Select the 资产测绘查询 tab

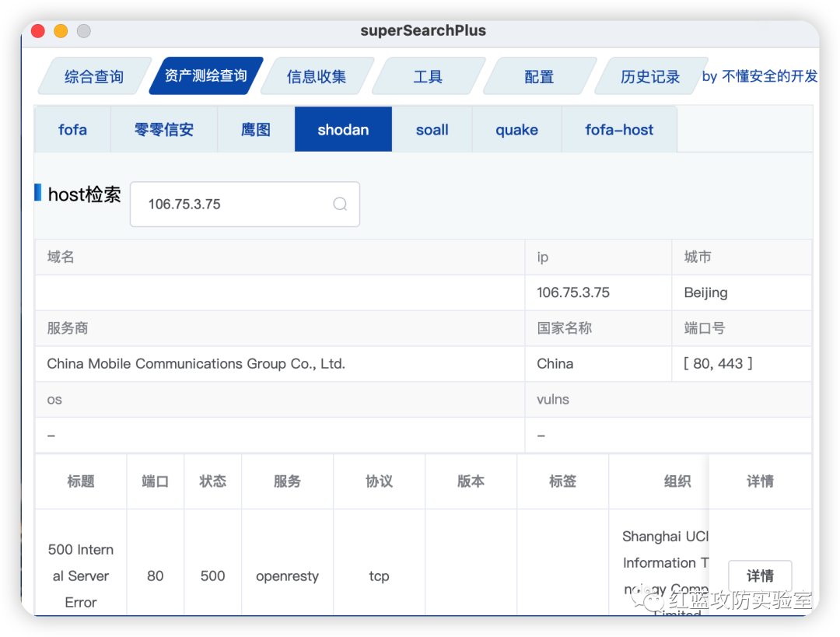pyautogui.click(x=205, y=76)
